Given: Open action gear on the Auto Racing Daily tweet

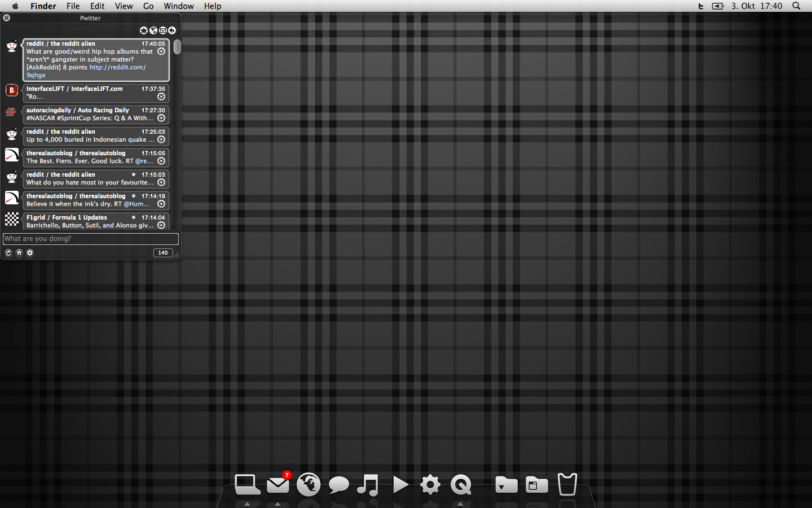Looking at the screenshot, I should pos(161,118).
